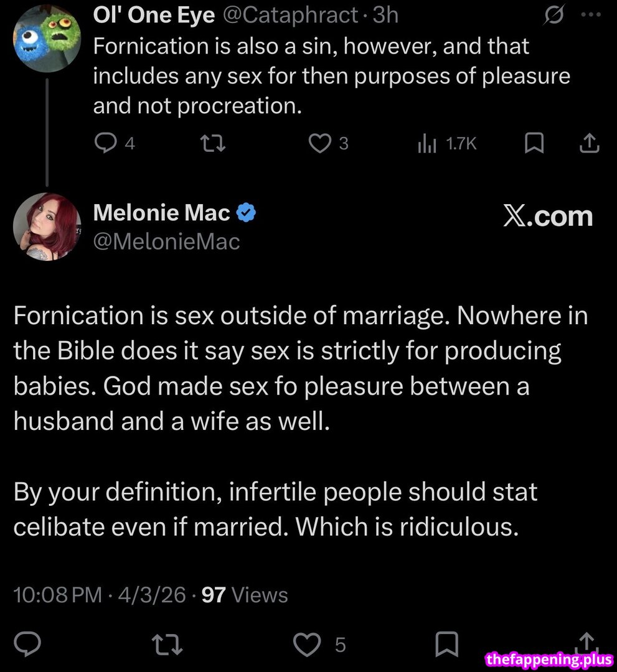The height and width of the screenshot is (672, 617).
Task: Open the Grok slashed-circle icon
Action: click(x=552, y=15)
